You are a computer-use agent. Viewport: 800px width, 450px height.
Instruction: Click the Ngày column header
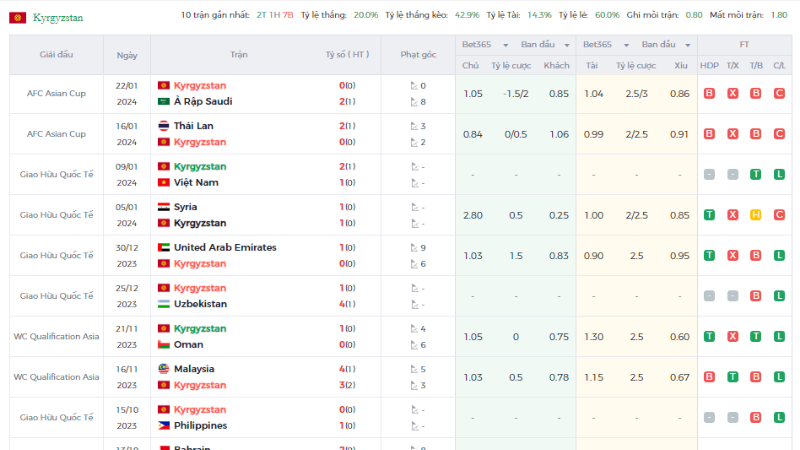[127, 55]
